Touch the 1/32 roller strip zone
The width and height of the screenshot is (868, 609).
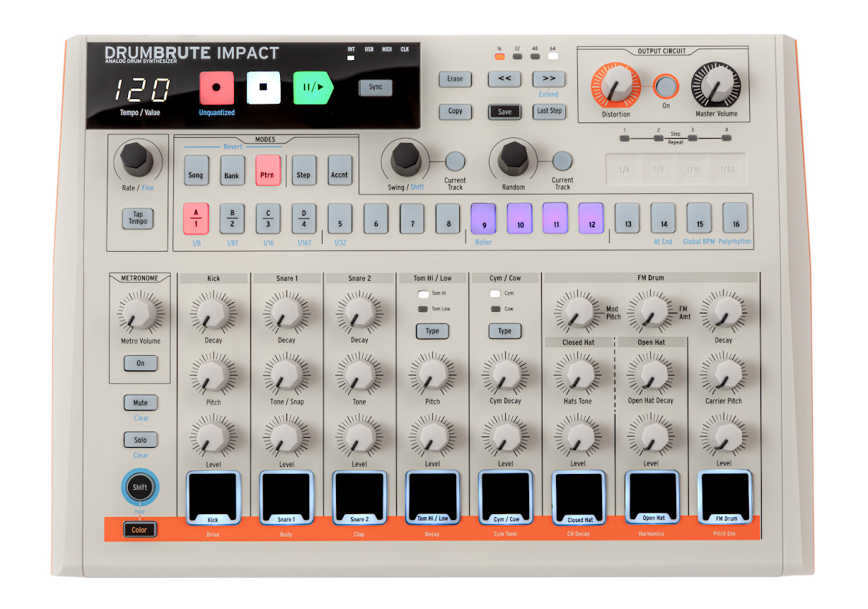click(728, 170)
